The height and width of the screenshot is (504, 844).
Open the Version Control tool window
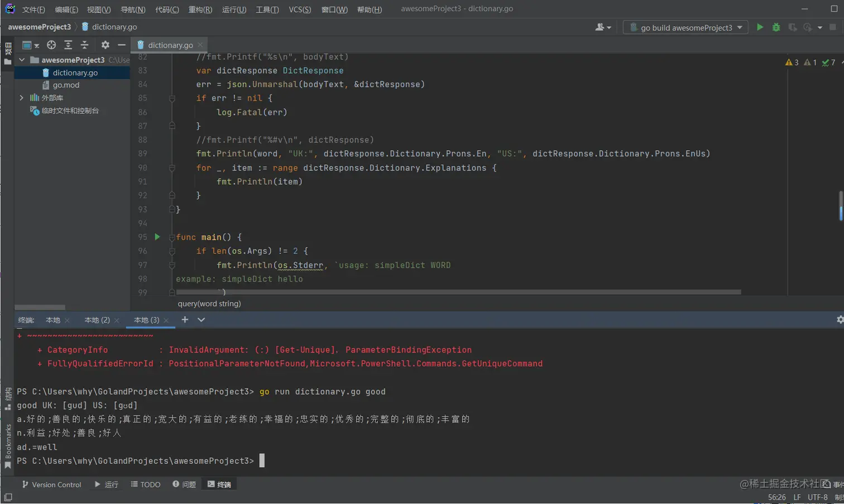(x=51, y=484)
